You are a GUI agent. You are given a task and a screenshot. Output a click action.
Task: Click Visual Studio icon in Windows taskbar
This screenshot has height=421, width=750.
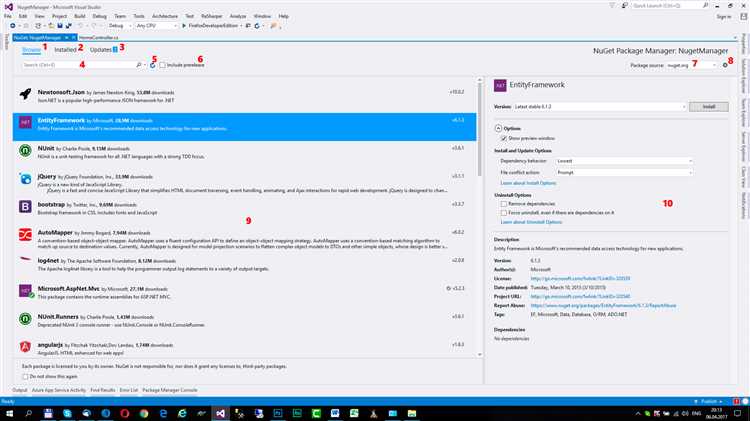point(220,413)
